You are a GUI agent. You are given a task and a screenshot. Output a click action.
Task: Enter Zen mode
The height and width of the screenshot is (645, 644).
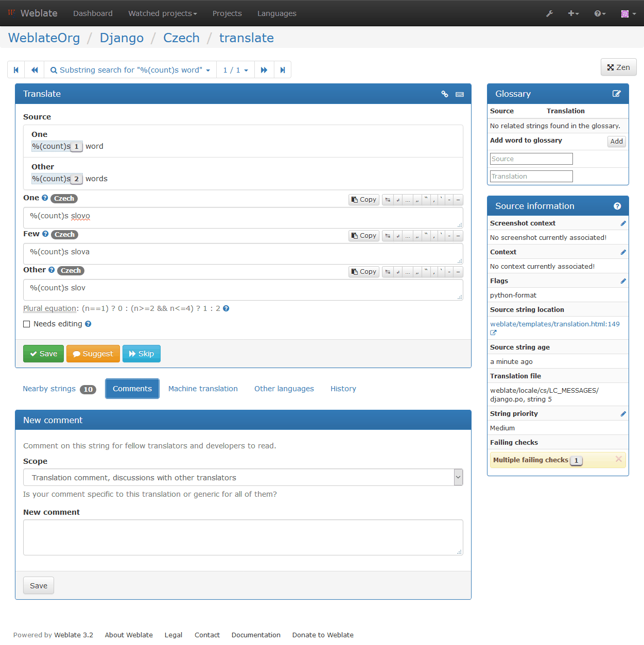(619, 67)
